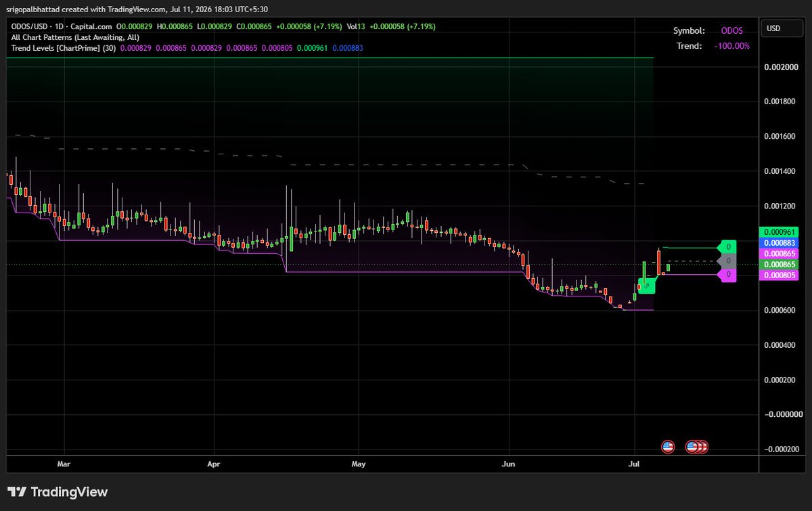
Task: Click the TradingView logo
Action: pos(58,492)
